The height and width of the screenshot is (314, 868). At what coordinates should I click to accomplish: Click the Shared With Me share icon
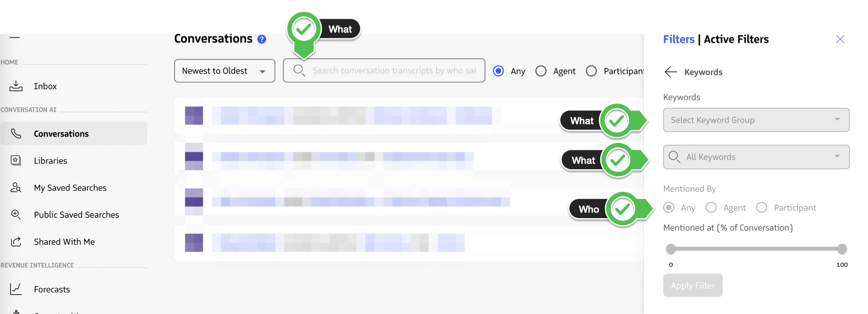(16, 241)
